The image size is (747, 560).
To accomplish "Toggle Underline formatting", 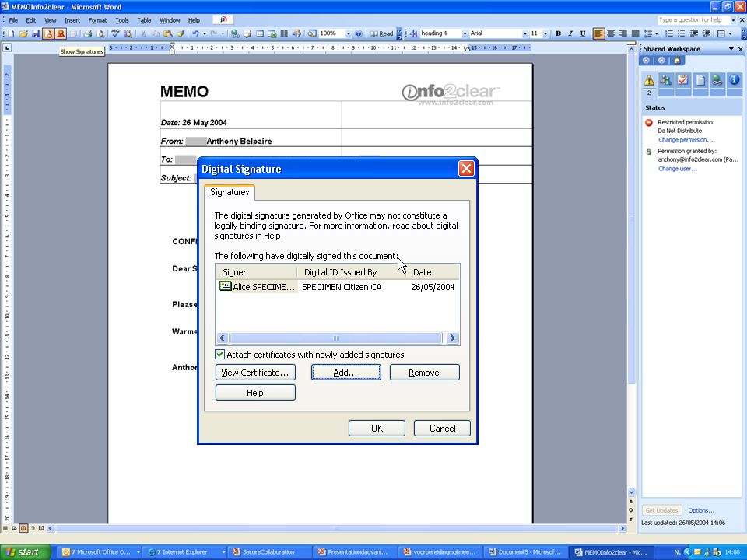I will pyautogui.click(x=583, y=33).
